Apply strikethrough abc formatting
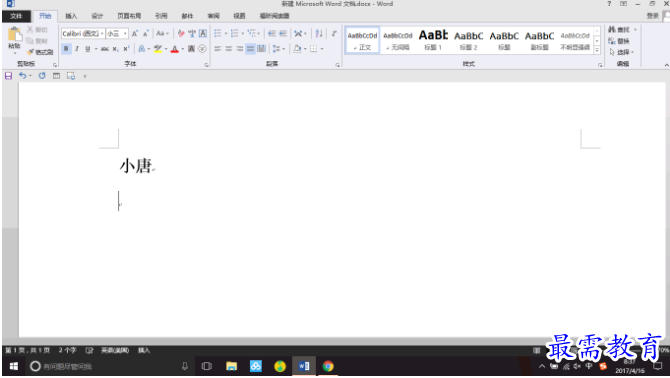This screenshot has width=670, height=378. pyautogui.click(x=105, y=49)
